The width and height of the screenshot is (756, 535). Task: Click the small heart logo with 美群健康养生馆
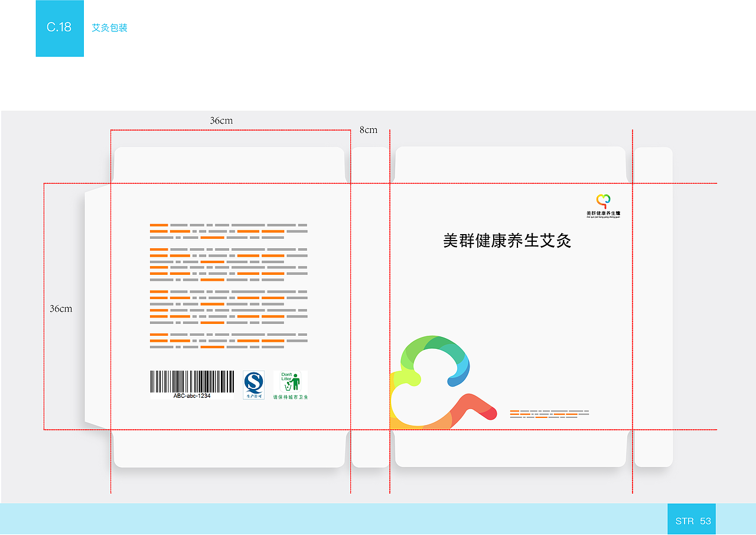[603, 206]
